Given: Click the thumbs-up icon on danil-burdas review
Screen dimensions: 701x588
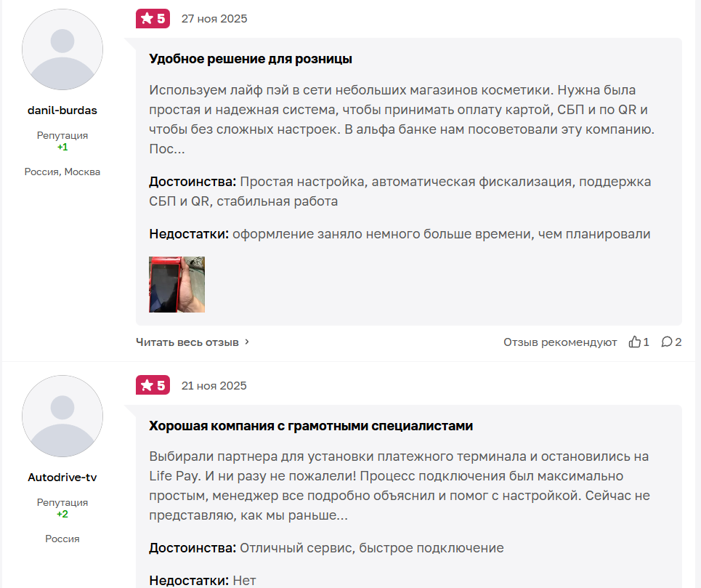Looking at the screenshot, I should (x=634, y=342).
